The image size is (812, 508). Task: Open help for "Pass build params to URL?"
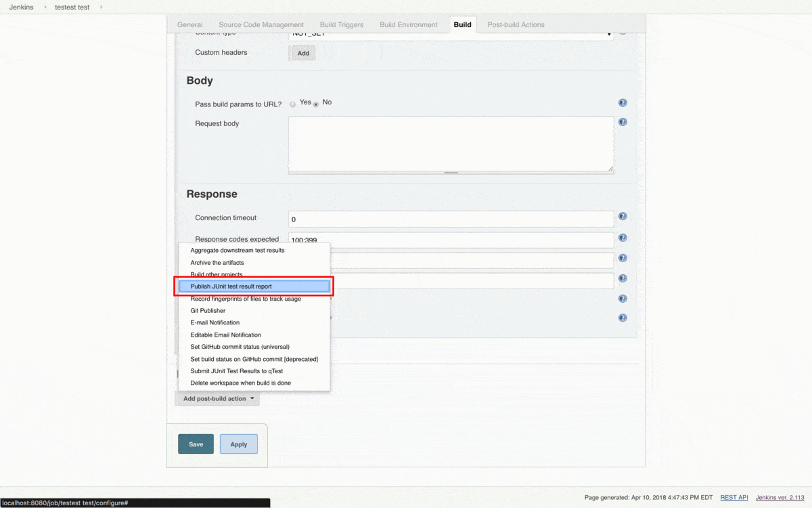(x=623, y=102)
